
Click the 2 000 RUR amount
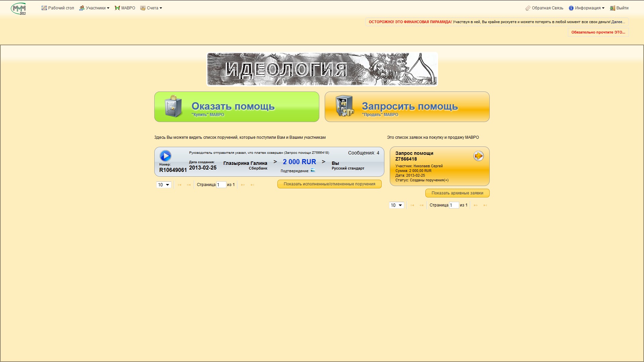[x=300, y=162]
